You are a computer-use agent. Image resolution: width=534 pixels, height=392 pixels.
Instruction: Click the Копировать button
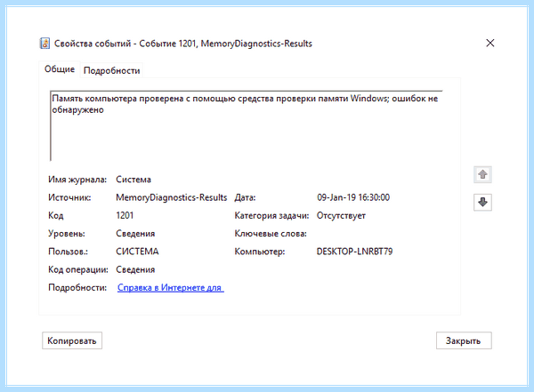(72, 340)
